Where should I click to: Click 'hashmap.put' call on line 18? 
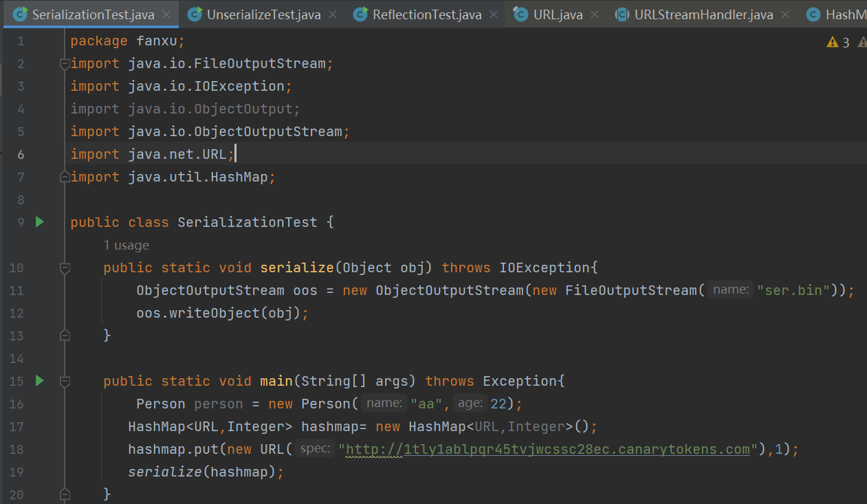point(173,449)
